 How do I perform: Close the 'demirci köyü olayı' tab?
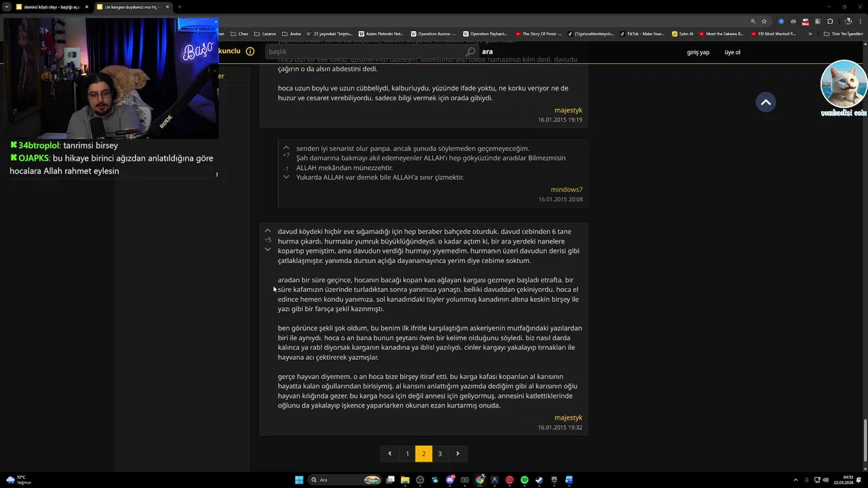point(87,7)
